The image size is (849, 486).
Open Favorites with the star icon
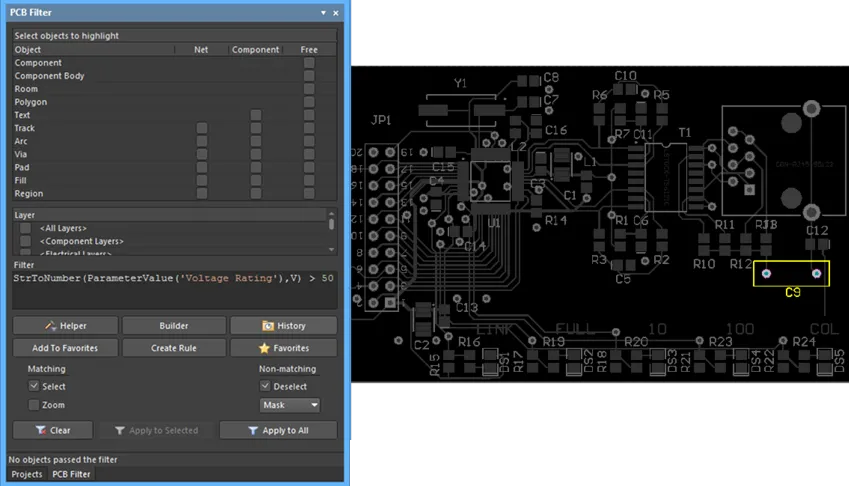coord(283,348)
